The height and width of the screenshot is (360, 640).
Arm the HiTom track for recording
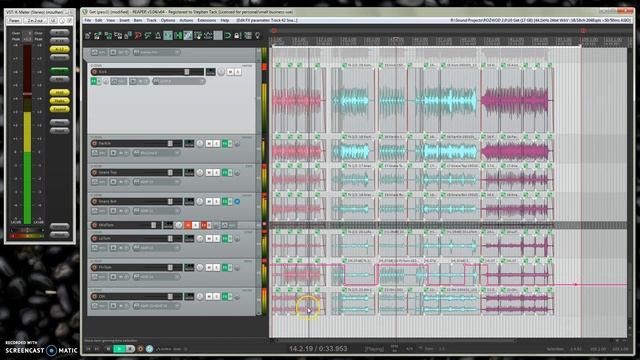point(94,267)
